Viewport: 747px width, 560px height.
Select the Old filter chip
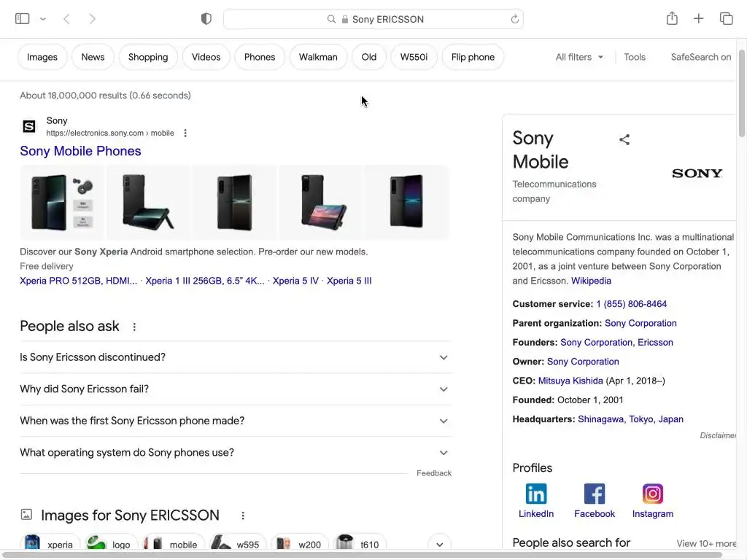click(368, 57)
